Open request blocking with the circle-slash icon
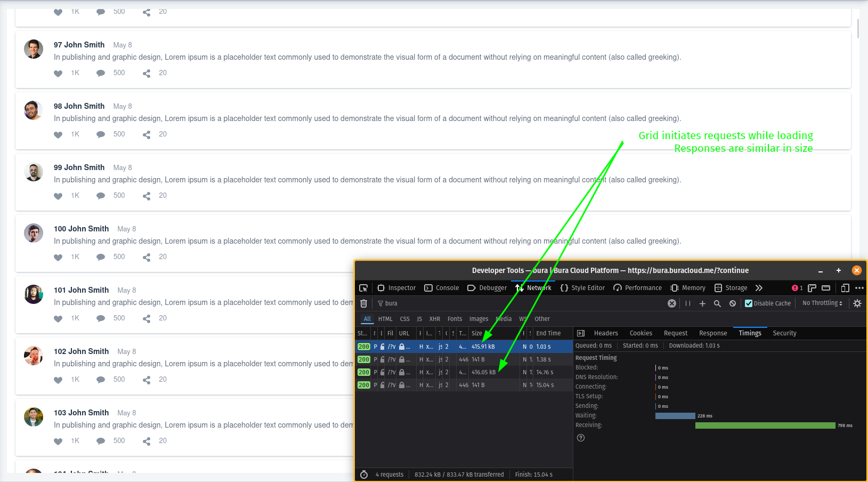This screenshot has height=482, width=868. tap(733, 303)
